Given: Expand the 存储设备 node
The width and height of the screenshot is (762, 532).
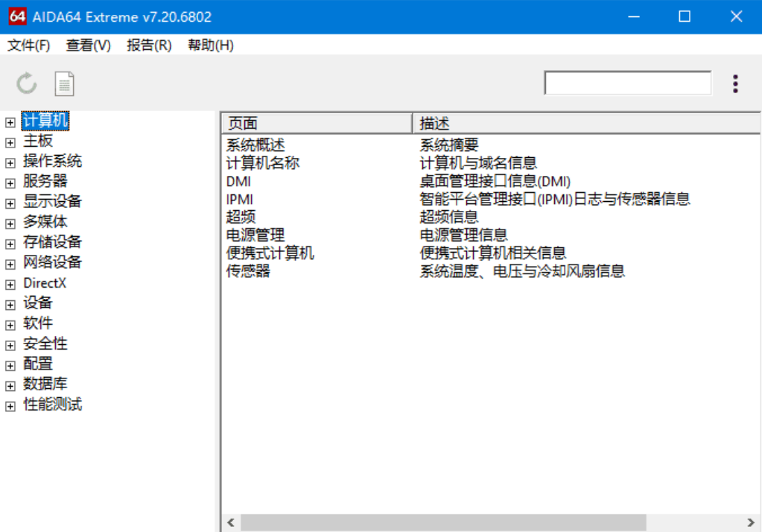Looking at the screenshot, I should coord(10,242).
